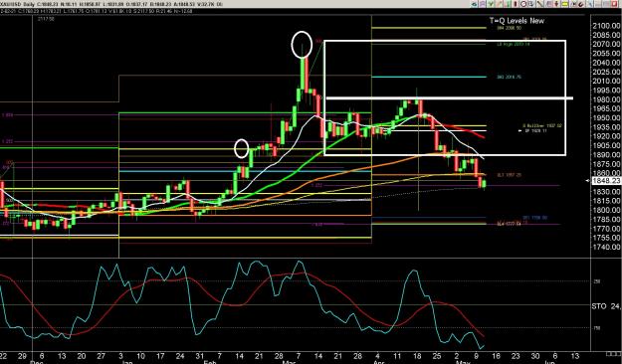Click the 31 date on time axis
622x364 pixels.
[x=199, y=356]
